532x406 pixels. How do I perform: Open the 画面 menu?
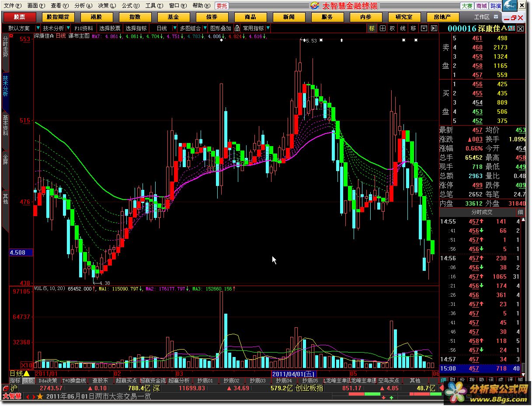(x=36, y=5)
